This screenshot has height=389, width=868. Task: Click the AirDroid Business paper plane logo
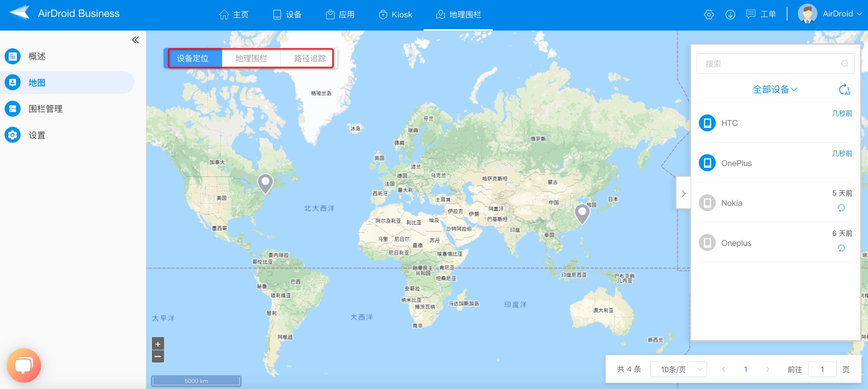coord(20,13)
